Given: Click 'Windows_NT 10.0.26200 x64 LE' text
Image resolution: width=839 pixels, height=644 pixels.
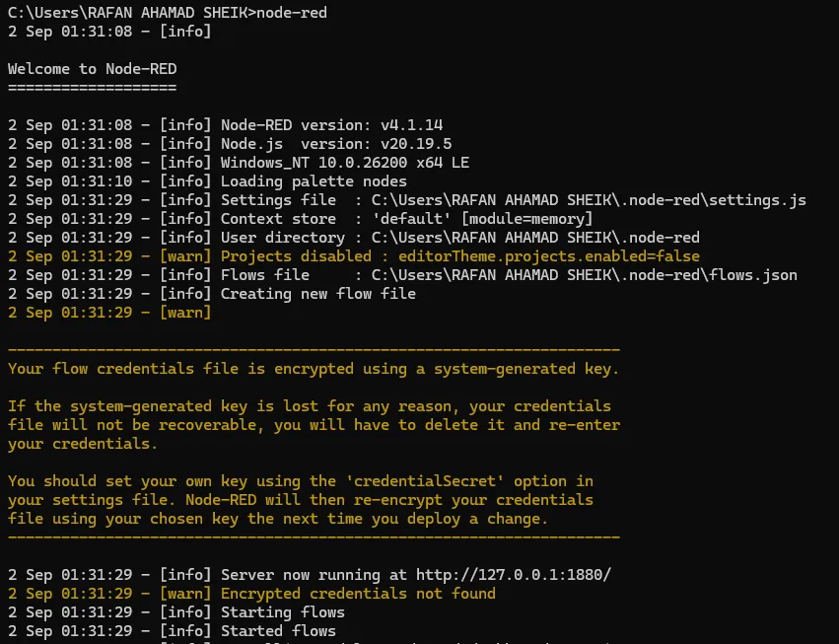Looking at the screenshot, I should point(345,163).
